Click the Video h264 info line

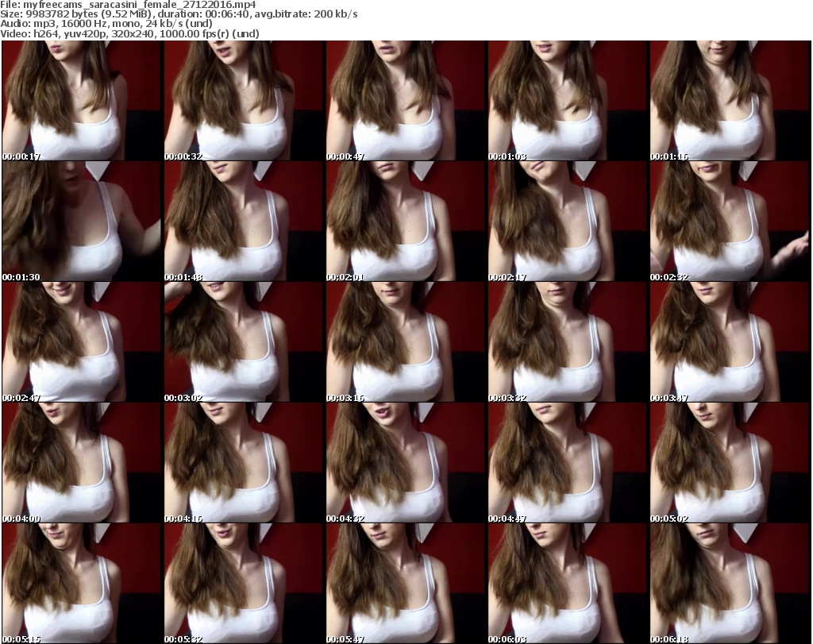pos(129,33)
